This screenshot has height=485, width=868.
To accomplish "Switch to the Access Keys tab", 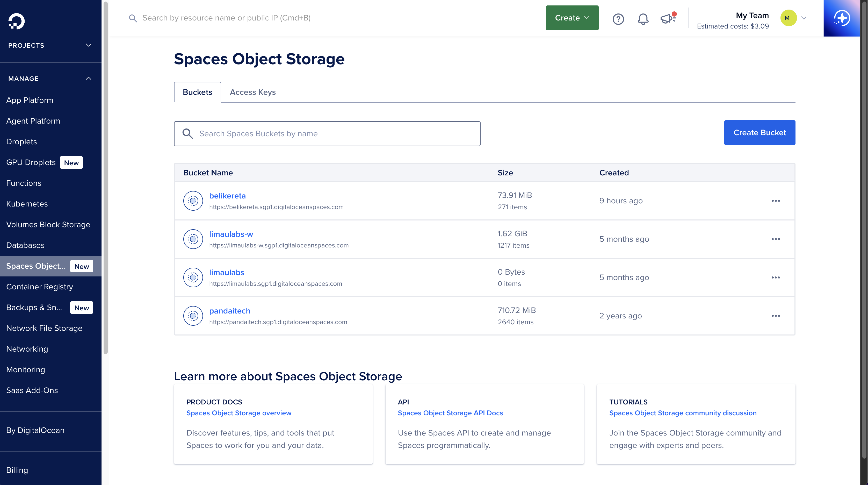I will pyautogui.click(x=252, y=92).
